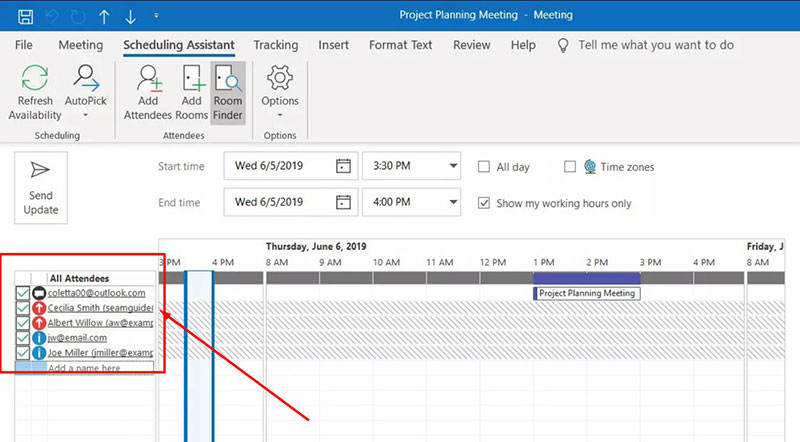Toggle the Time zones checkbox
The width and height of the screenshot is (800, 442).
tap(570, 166)
